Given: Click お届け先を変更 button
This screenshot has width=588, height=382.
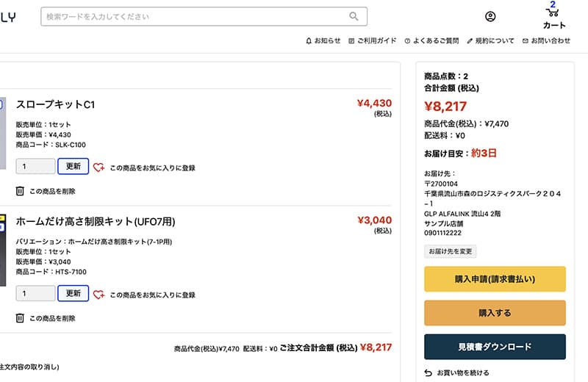Looking at the screenshot, I should click(x=451, y=251).
